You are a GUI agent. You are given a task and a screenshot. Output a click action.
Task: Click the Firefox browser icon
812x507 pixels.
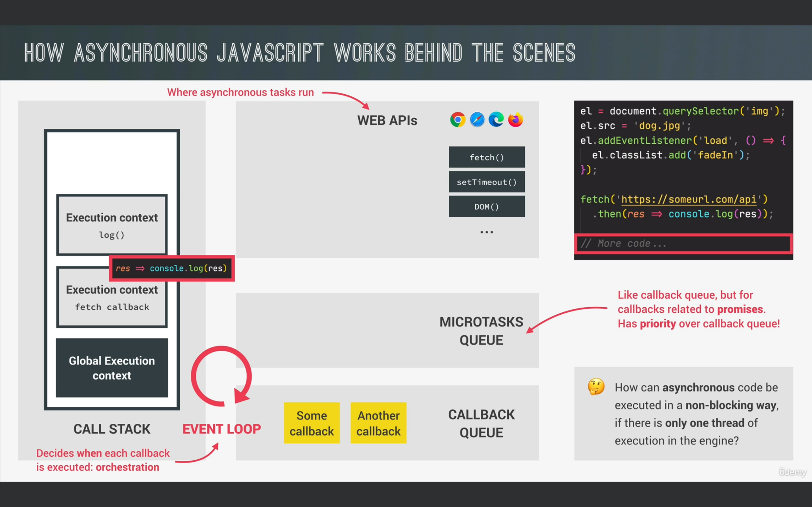pos(516,120)
